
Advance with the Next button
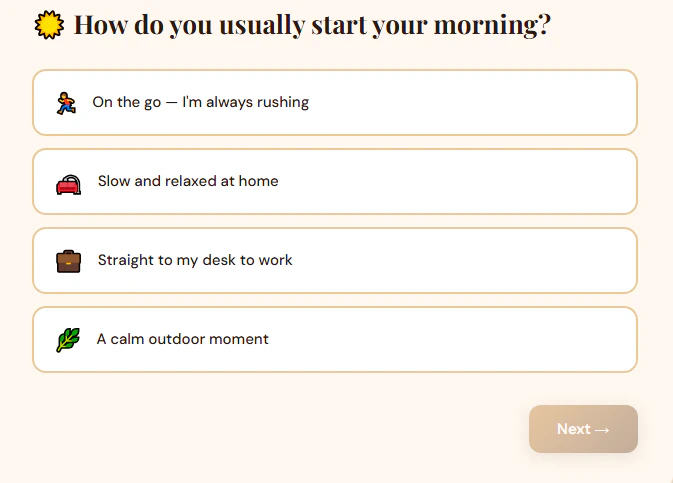coord(583,429)
